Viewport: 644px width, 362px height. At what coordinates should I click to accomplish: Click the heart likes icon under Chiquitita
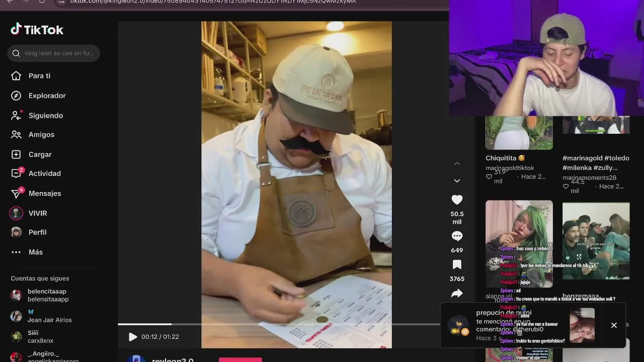489,177
